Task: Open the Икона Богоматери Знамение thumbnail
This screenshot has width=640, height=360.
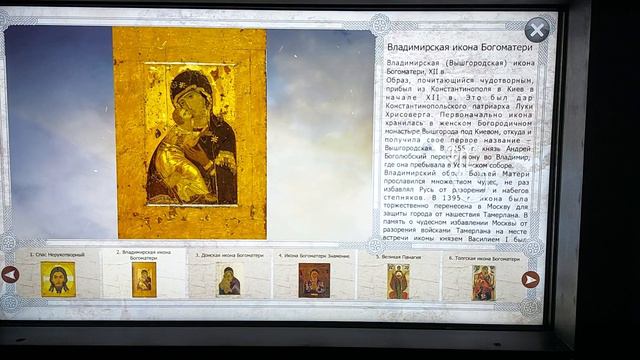Action: pyautogui.click(x=314, y=280)
